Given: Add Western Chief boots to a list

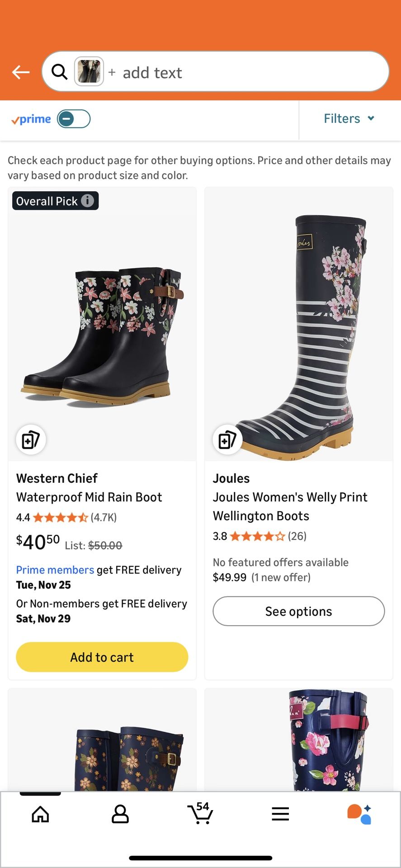Looking at the screenshot, I should [x=30, y=439].
